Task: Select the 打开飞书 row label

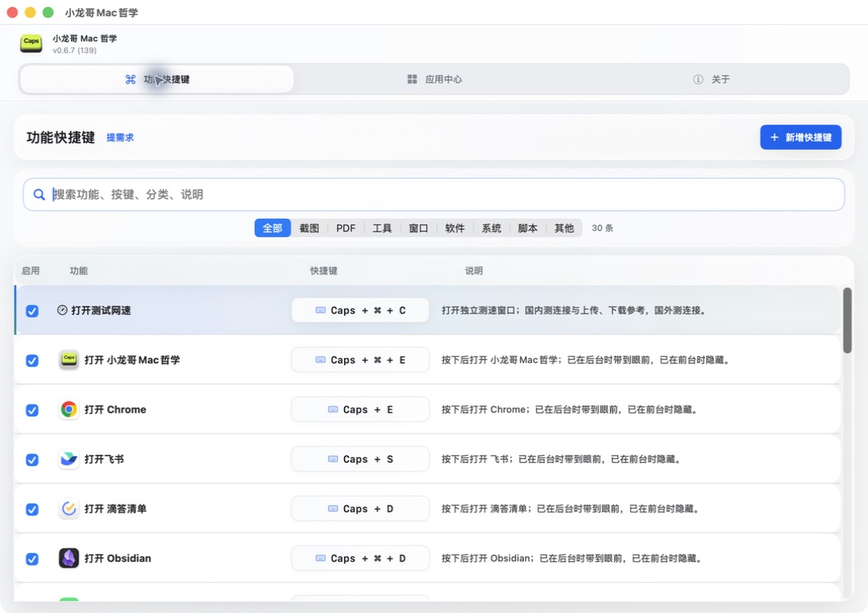Action: pyautogui.click(x=104, y=459)
